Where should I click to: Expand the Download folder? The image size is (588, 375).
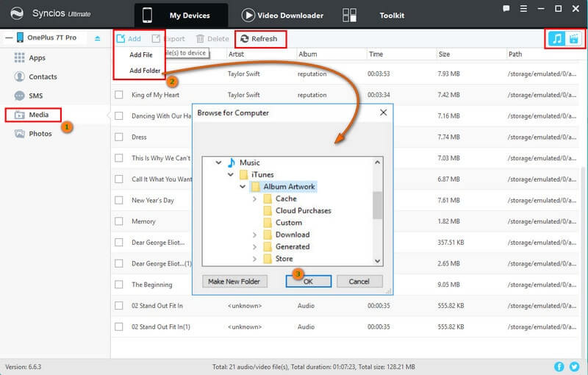(254, 235)
